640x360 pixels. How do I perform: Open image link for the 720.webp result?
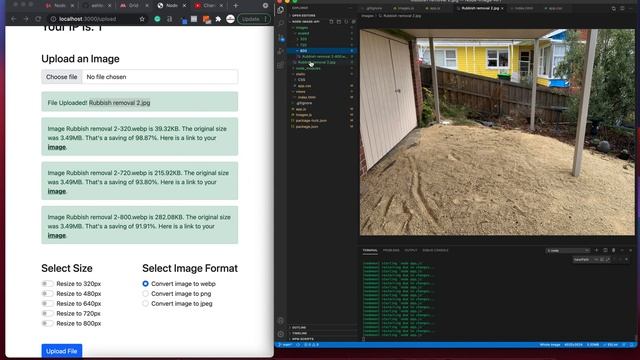[57, 191]
